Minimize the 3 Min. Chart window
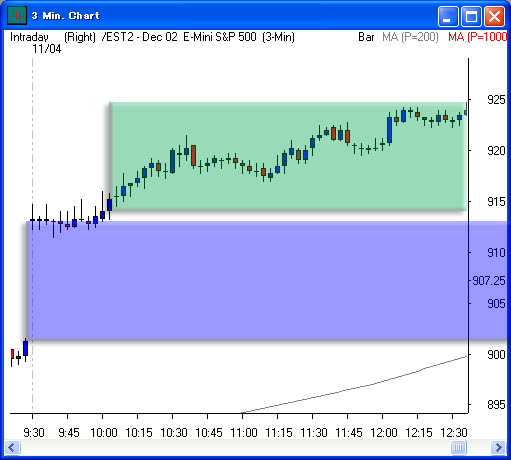This screenshot has height=460, width=511. 448,16
